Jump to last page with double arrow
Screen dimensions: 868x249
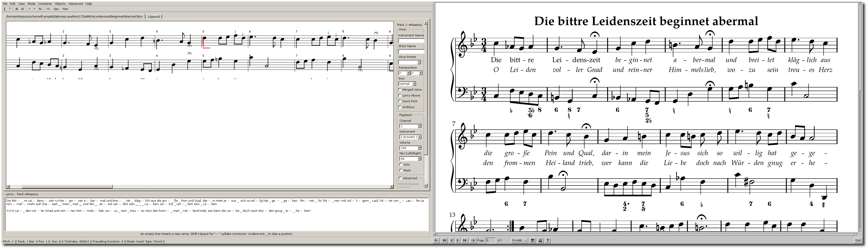click(465, 240)
